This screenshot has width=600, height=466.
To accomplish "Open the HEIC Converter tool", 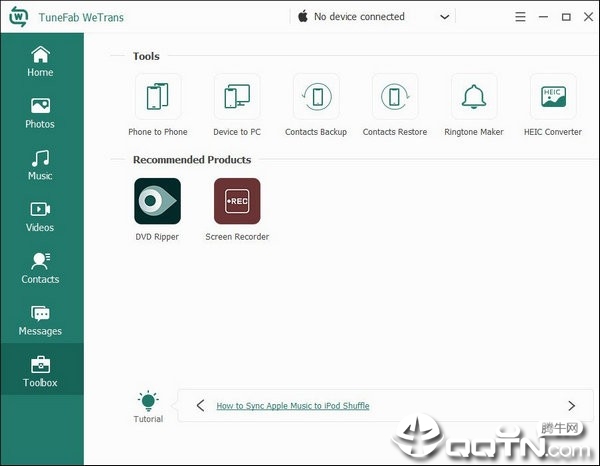I will (553, 96).
